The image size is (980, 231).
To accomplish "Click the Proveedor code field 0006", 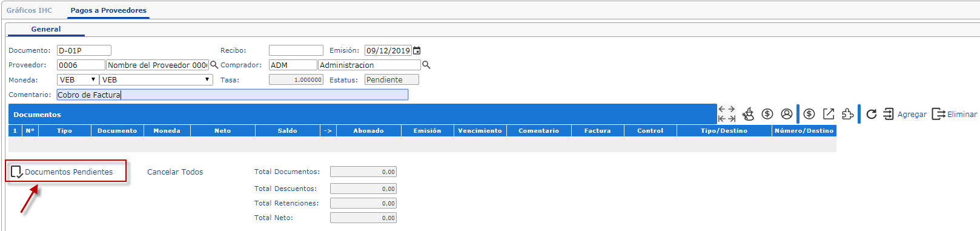I will (81, 65).
